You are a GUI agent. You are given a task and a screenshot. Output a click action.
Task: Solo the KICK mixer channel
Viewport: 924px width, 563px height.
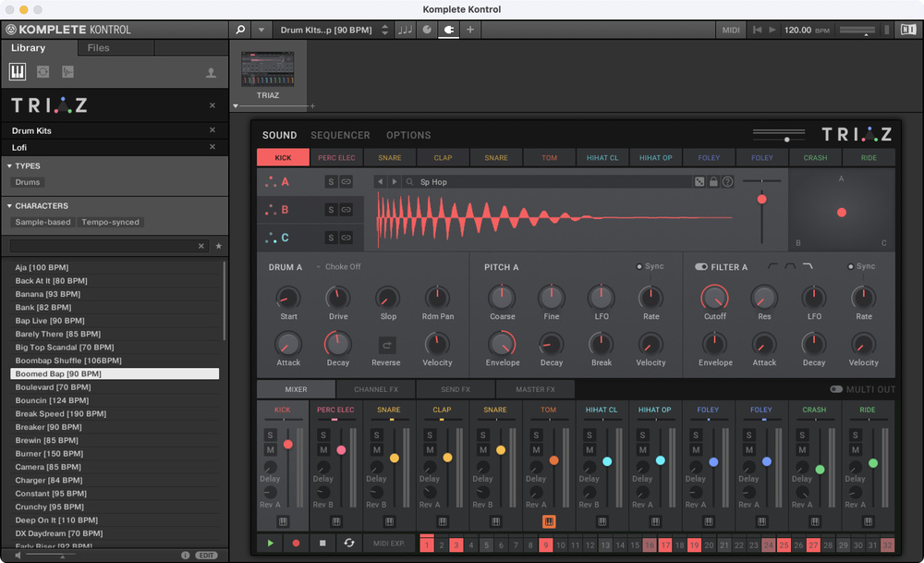270,435
